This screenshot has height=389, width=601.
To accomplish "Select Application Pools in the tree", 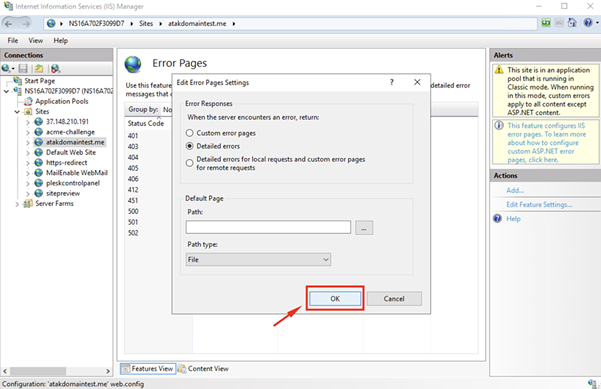I will point(62,101).
